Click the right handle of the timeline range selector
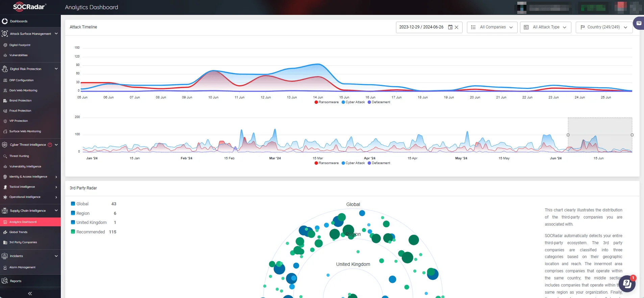The width and height of the screenshot is (644, 298). point(632,135)
